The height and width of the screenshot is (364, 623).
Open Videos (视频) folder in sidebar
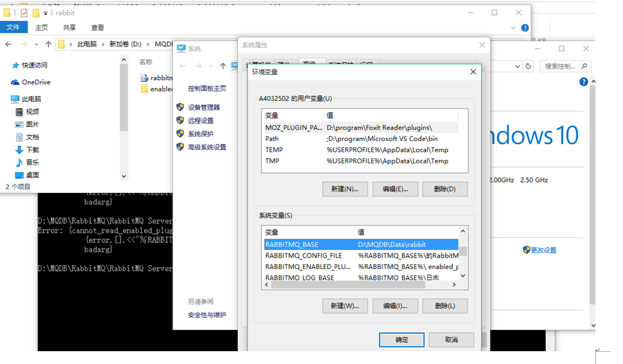[x=27, y=112]
